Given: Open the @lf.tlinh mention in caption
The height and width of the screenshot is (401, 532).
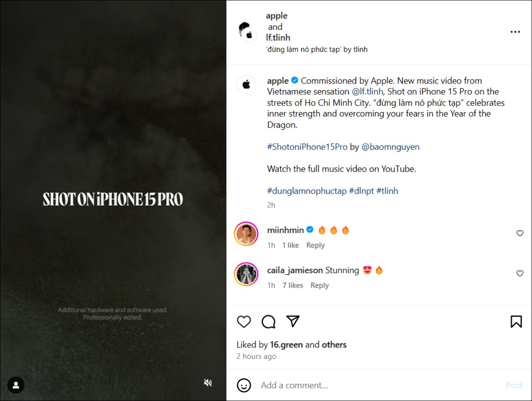Looking at the screenshot, I should click(x=367, y=92).
